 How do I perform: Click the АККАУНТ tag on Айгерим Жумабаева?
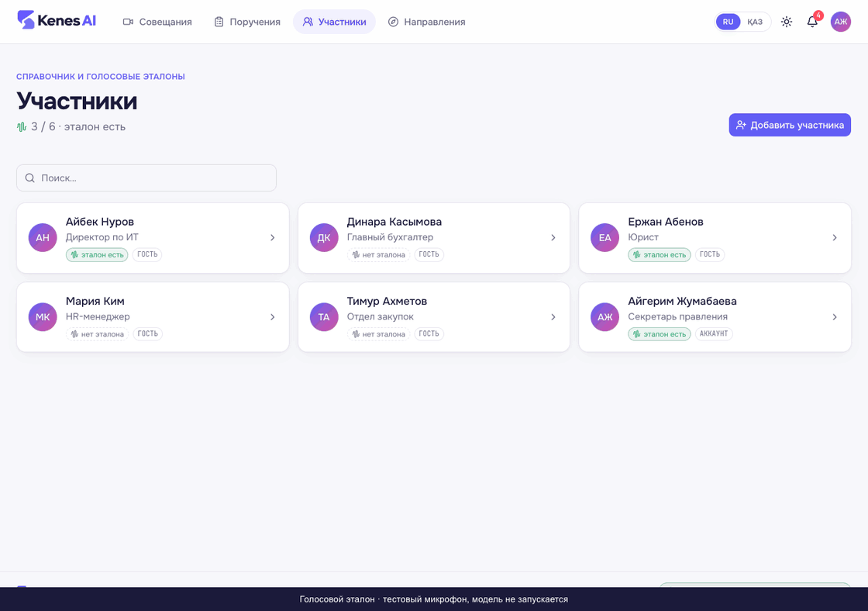[x=714, y=333]
